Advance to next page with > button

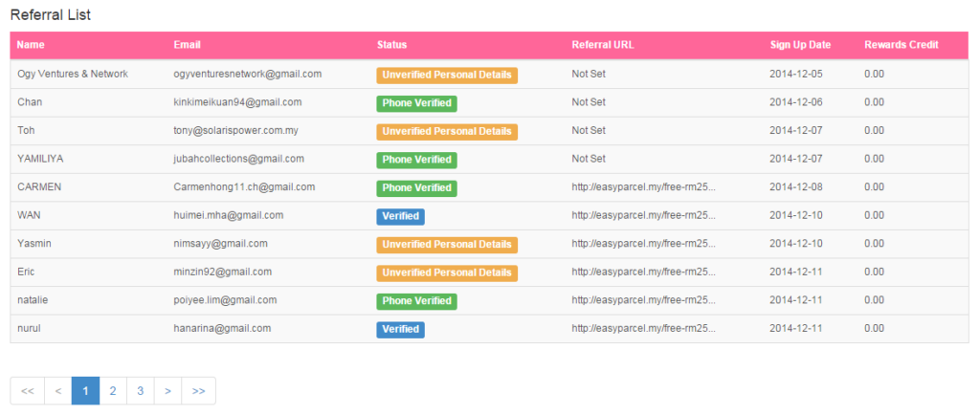click(x=168, y=391)
